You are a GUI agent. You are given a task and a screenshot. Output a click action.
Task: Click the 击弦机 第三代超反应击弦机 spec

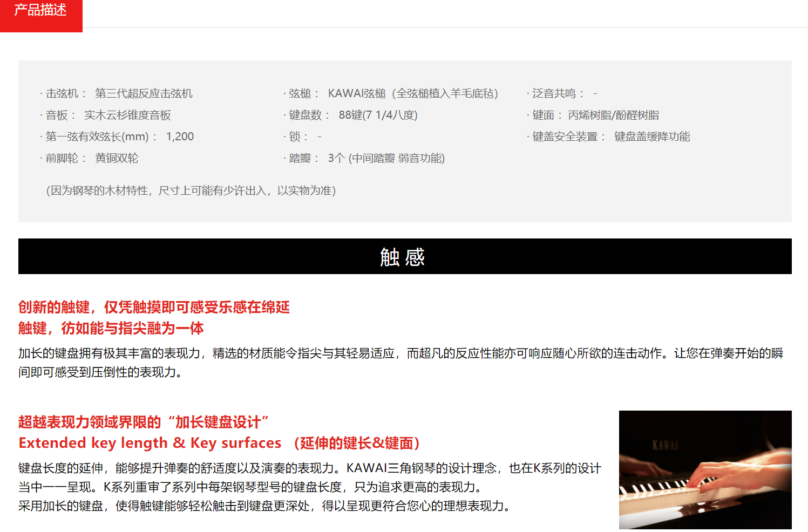(x=117, y=93)
